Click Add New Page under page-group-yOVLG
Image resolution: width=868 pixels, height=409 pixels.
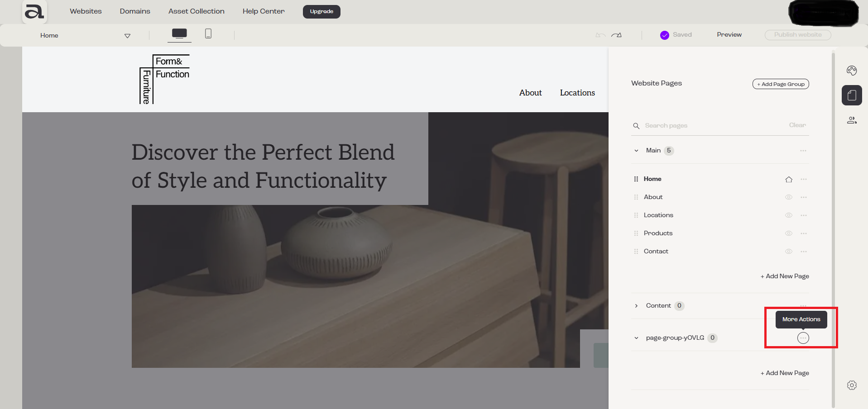(x=785, y=373)
